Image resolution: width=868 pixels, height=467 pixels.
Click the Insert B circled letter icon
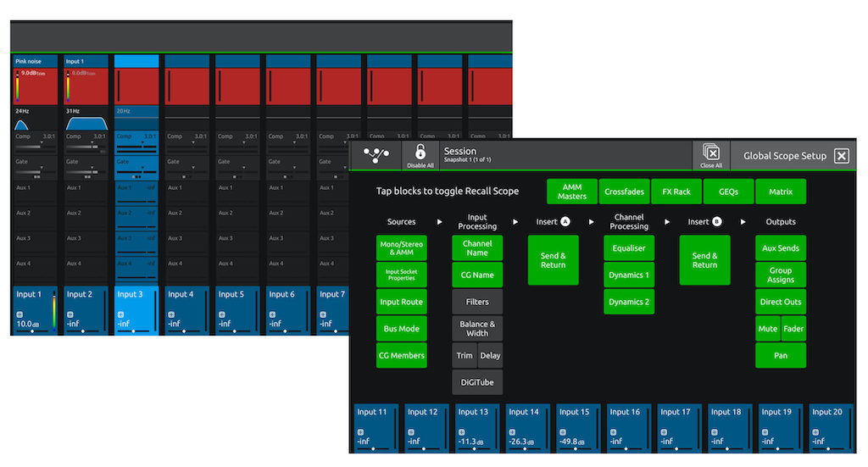[x=717, y=222]
